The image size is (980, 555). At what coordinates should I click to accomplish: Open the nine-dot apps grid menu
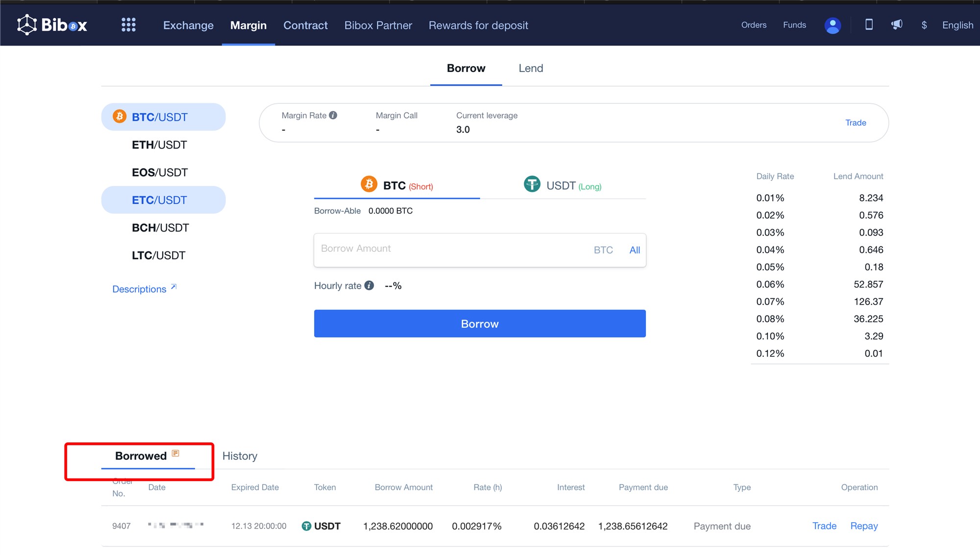(128, 24)
